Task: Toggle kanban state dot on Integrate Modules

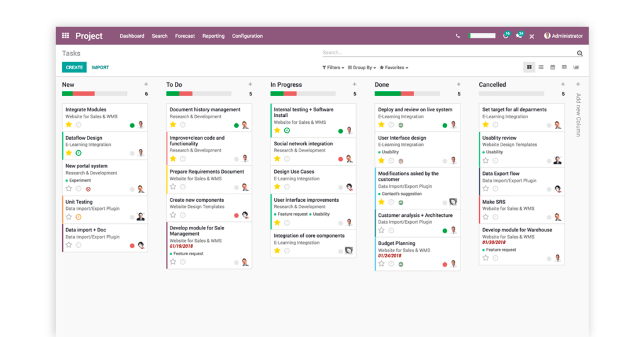Action: coord(132,125)
